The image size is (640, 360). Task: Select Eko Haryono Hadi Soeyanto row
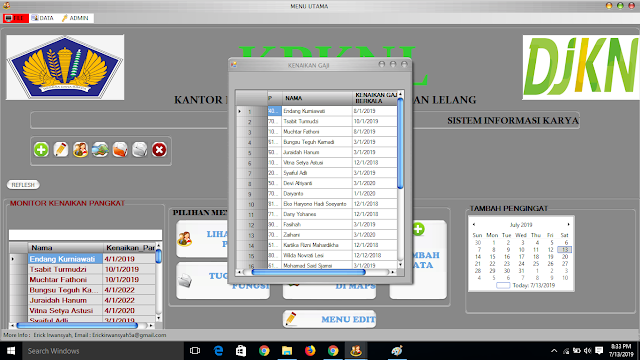pos(317,204)
